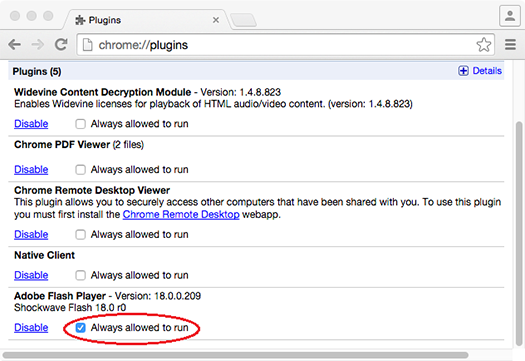Image resolution: width=525 pixels, height=361 pixels.
Task: Allow Widevine to always run
Action: click(x=80, y=124)
